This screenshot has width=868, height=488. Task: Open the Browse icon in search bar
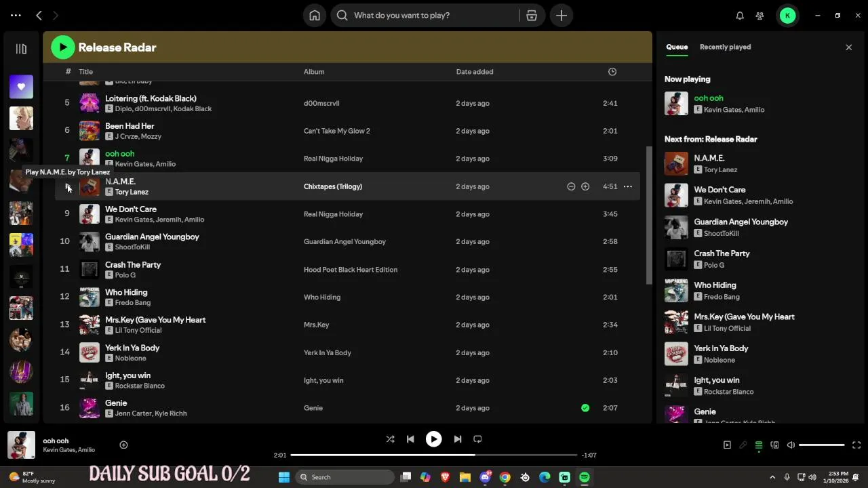coord(532,16)
